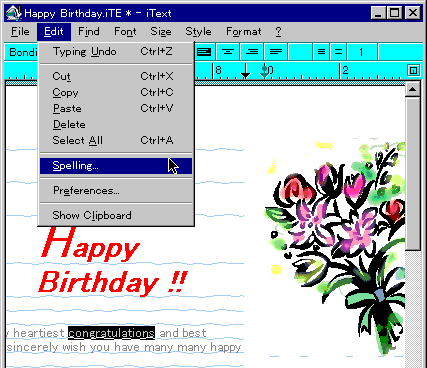The width and height of the screenshot is (427, 368).
Task: Choose the single line spacing icon
Action: 321,52
